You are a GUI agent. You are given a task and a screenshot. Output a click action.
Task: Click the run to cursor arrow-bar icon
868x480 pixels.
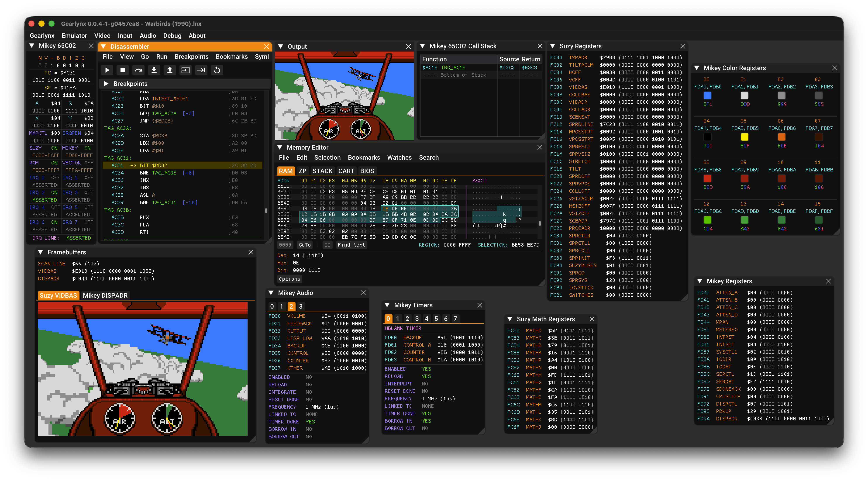pyautogui.click(x=201, y=70)
